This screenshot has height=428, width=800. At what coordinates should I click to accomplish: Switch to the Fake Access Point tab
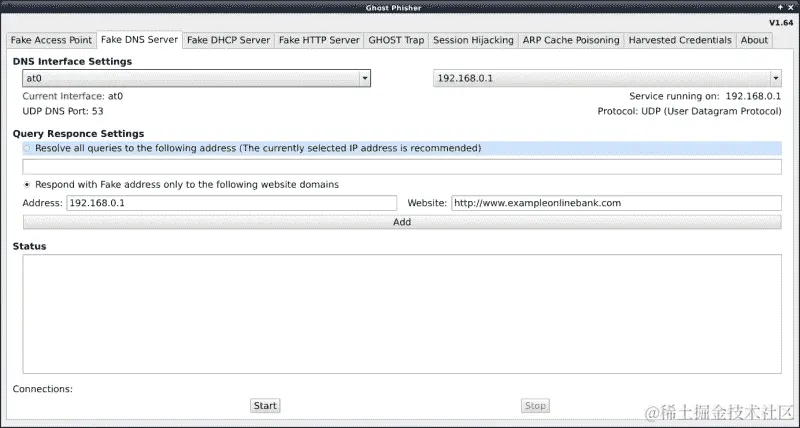point(51,40)
